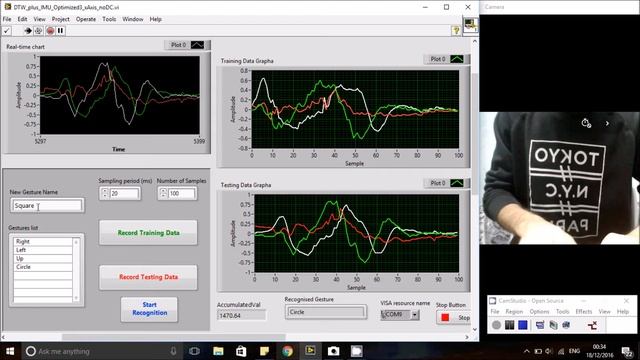The height and width of the screenshot is (360, 640).
Task: Click the Sampling period value field
Action: [124, 193]
